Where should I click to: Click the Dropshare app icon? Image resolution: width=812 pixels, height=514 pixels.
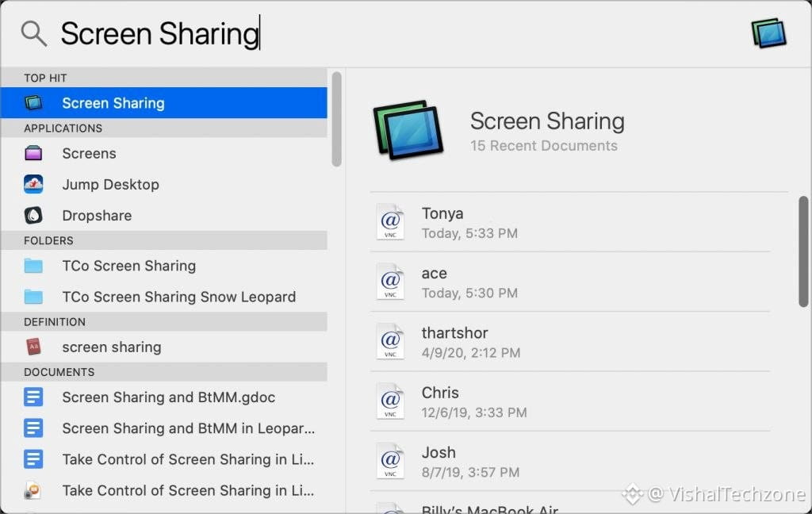pos(33,216)
